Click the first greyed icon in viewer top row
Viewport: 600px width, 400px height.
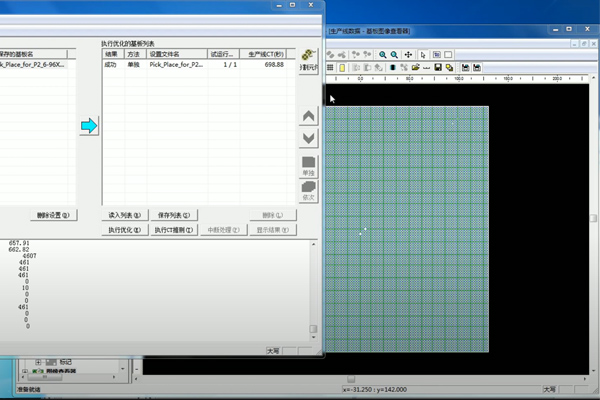[331, 55]
